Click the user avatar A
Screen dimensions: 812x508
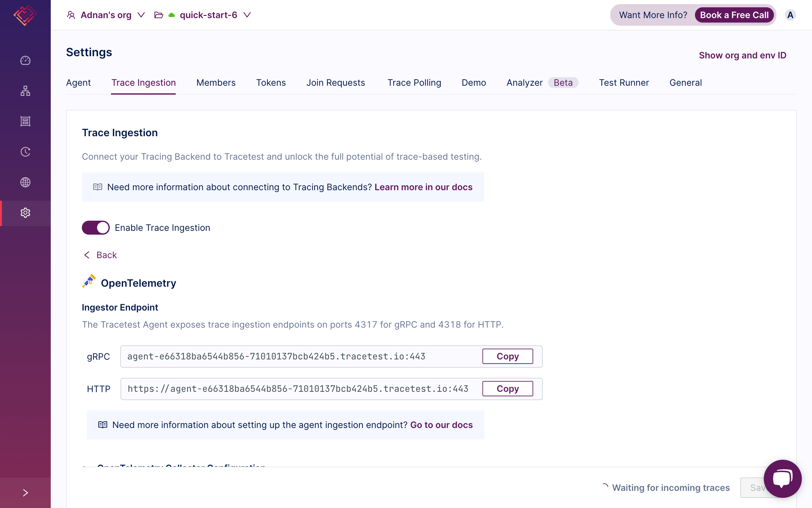coord(790,15)
